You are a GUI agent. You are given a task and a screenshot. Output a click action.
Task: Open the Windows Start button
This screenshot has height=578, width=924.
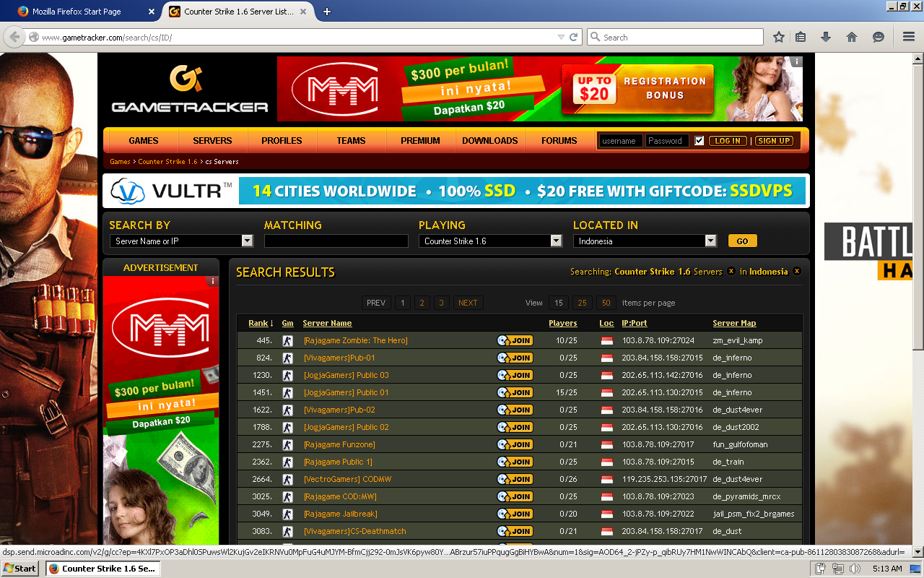pyautogui.click(x=20, y=569)
